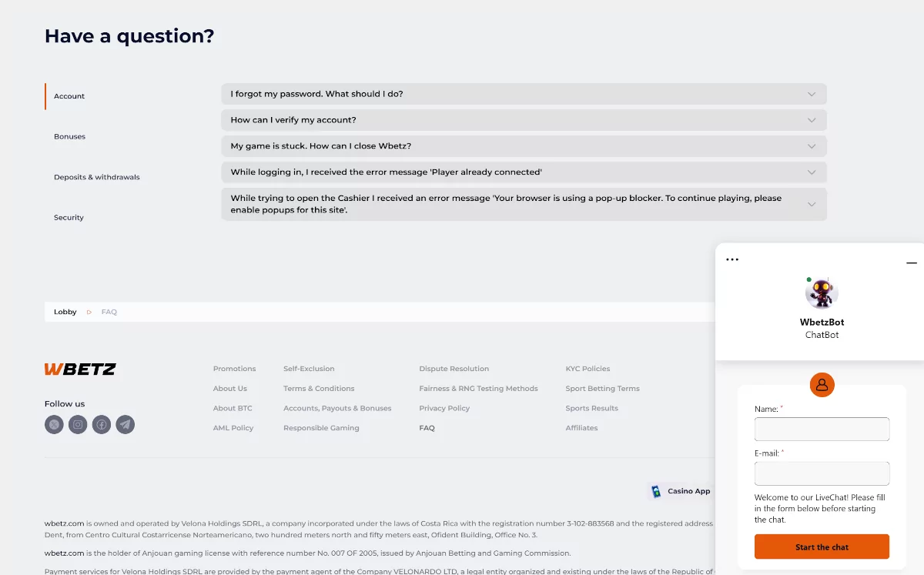Screen dimensions: 924x575
Task: Open the About Us footer link
Action: pyautogui.click(x=230, y=389)
